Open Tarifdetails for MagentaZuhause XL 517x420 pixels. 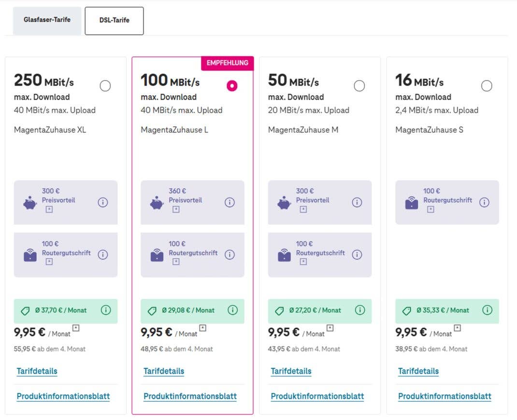pos(37,371)
